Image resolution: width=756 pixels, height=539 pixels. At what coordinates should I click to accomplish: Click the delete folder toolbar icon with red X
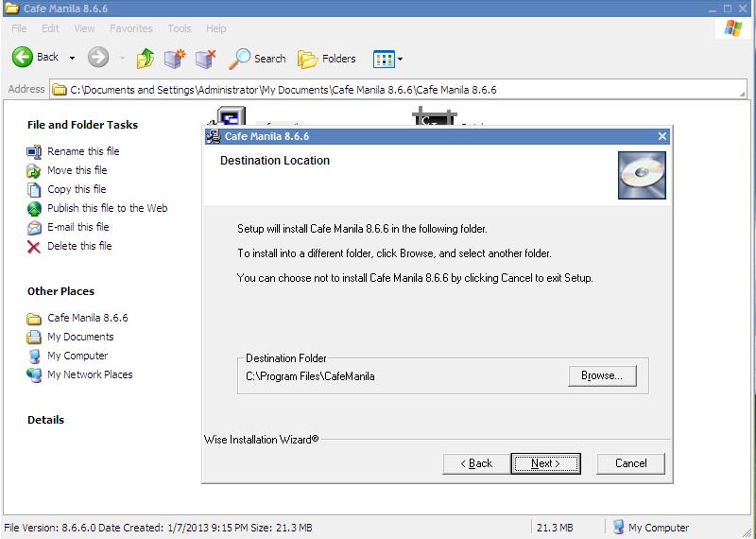pyautogui.click(x=205, y=59)
